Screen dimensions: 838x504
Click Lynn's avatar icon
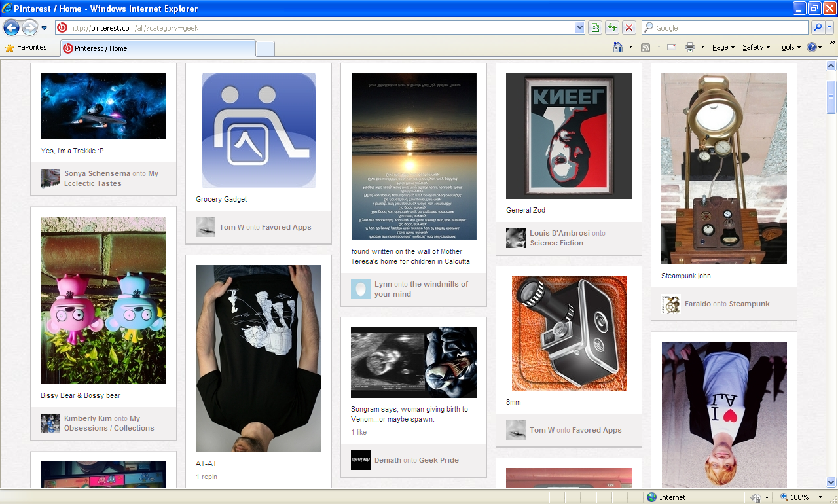(361, 289)
